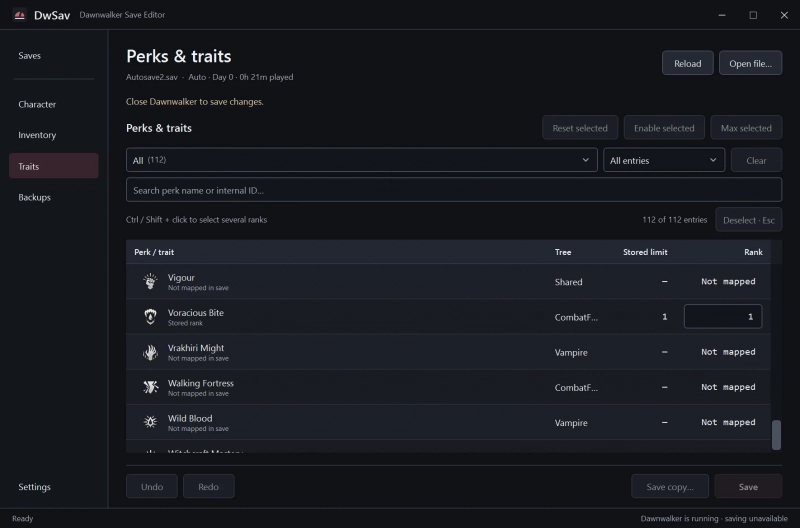Click the Autosave2.sav file info line
Screen dimensions: 800x528
click(x=209, y=77)
